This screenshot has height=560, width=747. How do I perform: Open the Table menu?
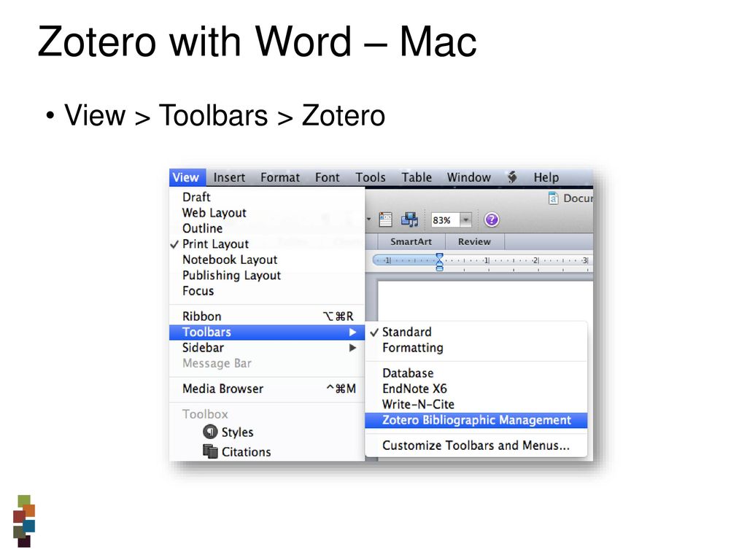(x=417, y=178)
